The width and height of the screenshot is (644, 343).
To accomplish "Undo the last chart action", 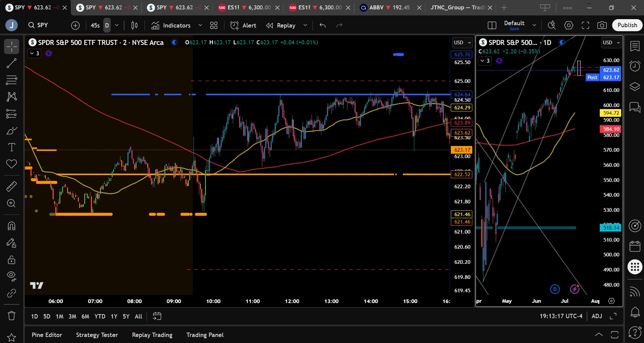I will [x=323, y=25].
